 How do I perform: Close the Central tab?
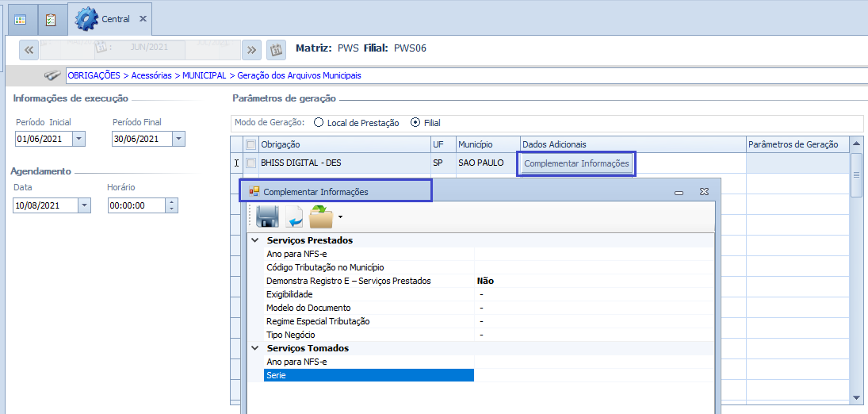click(x=143, y=19)
